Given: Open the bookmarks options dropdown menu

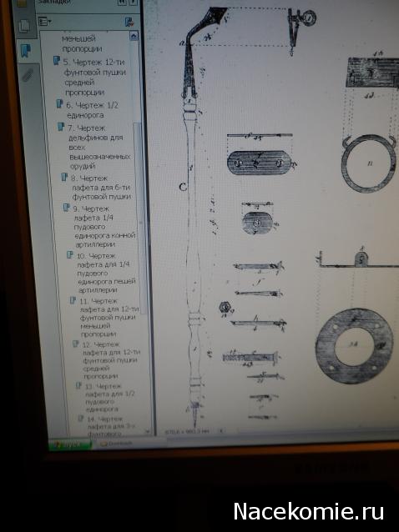Looking at the screenshot, I should pos(44,22).
